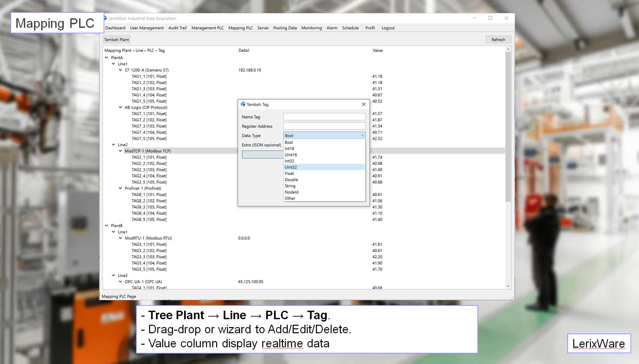Close the Tambah Tag dialog
Viewport: 639px width, 364px height.
click(363, 104)
